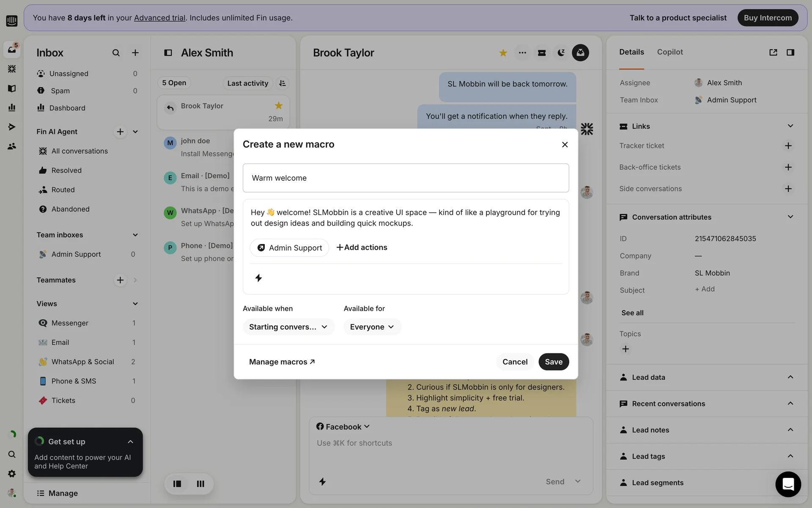Open the Details panel in a new window
The image size is (812, 508).
(x=773, y=52)
